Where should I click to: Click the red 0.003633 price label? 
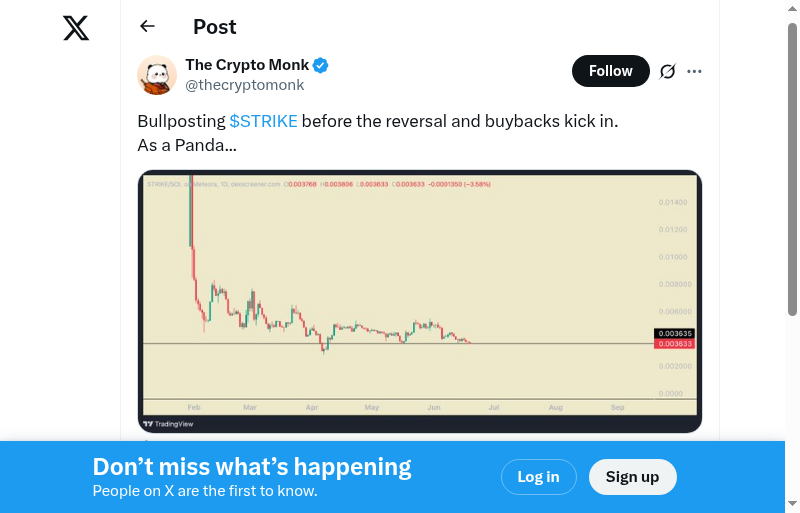point(675,344)
